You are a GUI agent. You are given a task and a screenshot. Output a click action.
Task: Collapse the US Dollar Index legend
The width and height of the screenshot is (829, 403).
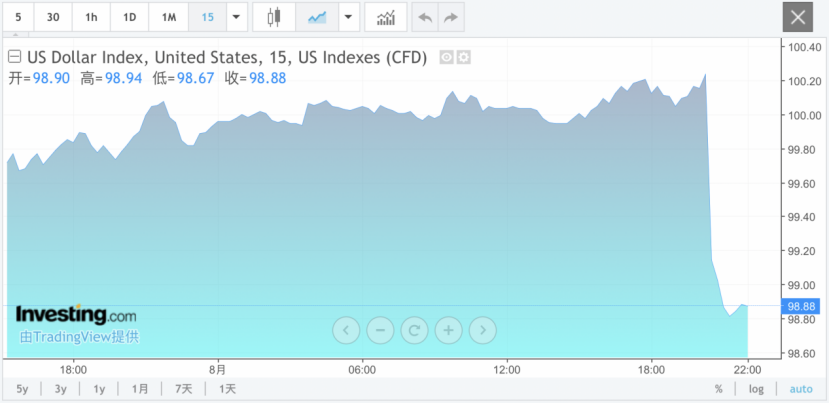tap(15, 57)
